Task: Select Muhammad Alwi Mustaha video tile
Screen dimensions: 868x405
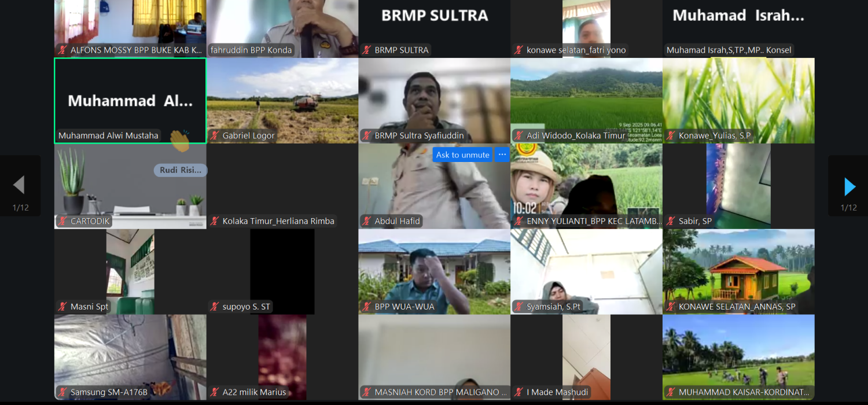Action: pos(130,101)
